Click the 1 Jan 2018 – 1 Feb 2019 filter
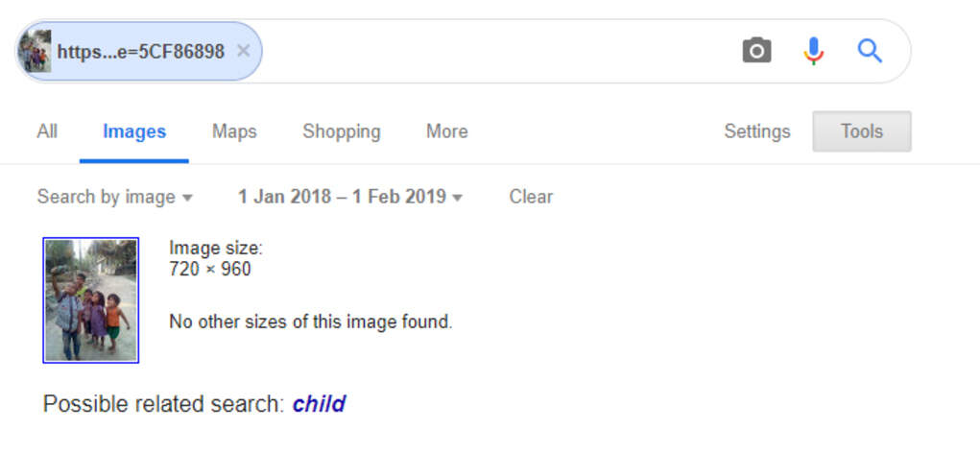Screen dimensions: 980x453 pyautogui.click(x=350, y=197)
